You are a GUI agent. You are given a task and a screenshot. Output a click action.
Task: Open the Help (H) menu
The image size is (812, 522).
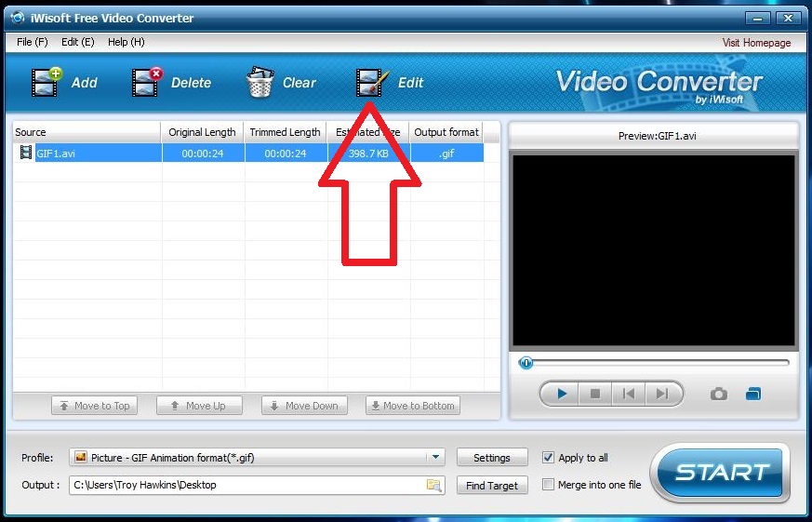[x=126, y=42]
